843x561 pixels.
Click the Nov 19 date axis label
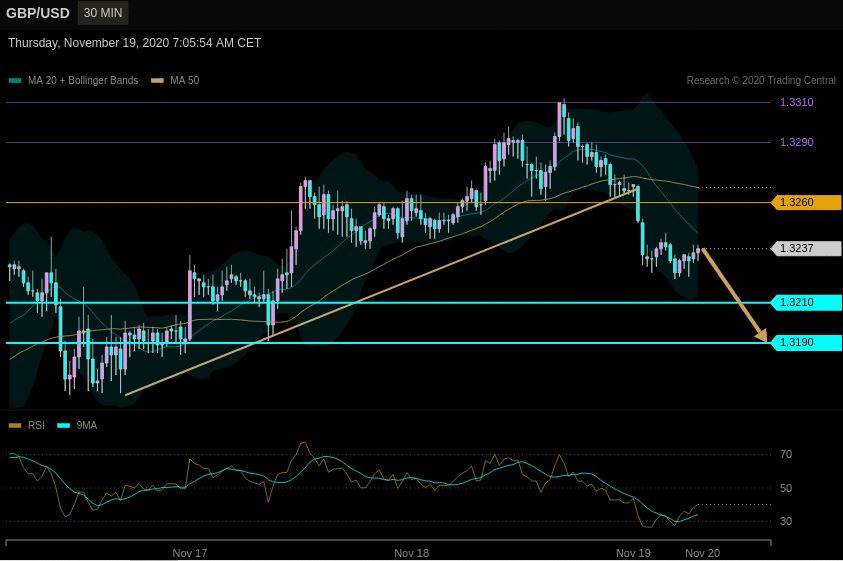[633, 553]
